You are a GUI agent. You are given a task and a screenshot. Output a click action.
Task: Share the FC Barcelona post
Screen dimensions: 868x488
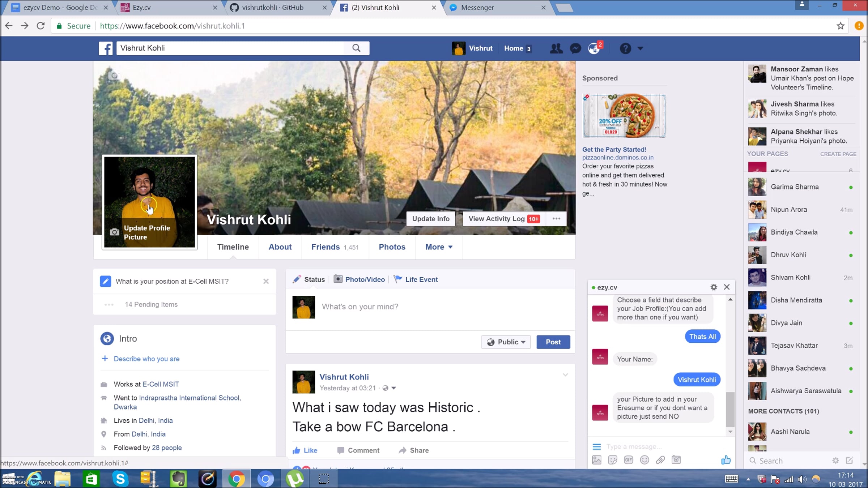(x=414, y=450)
